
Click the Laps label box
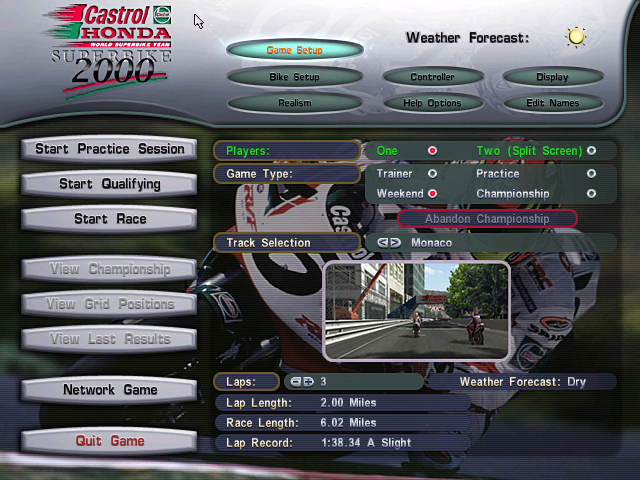247,382
